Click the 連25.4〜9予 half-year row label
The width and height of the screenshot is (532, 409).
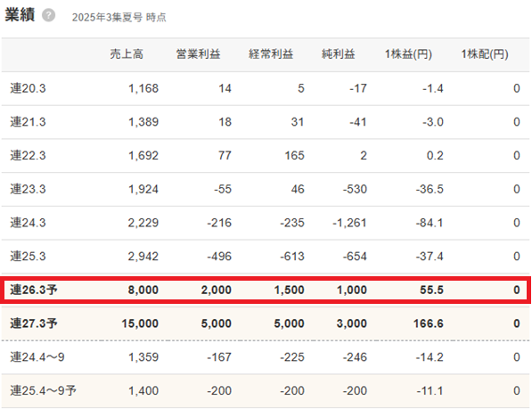(43, 390)
